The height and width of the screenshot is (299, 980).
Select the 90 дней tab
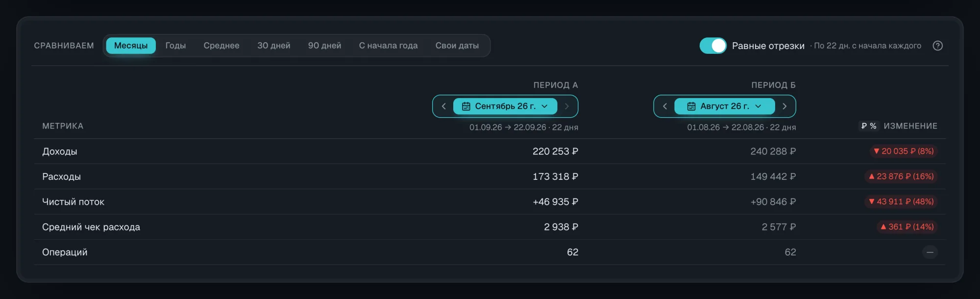click(x=325, y=46)
